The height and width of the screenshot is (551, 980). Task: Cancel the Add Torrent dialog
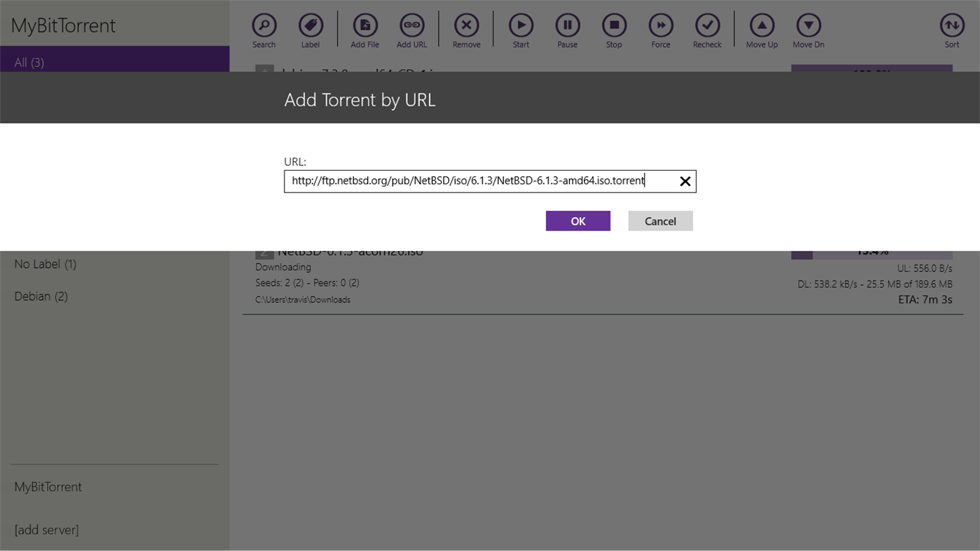660,221
